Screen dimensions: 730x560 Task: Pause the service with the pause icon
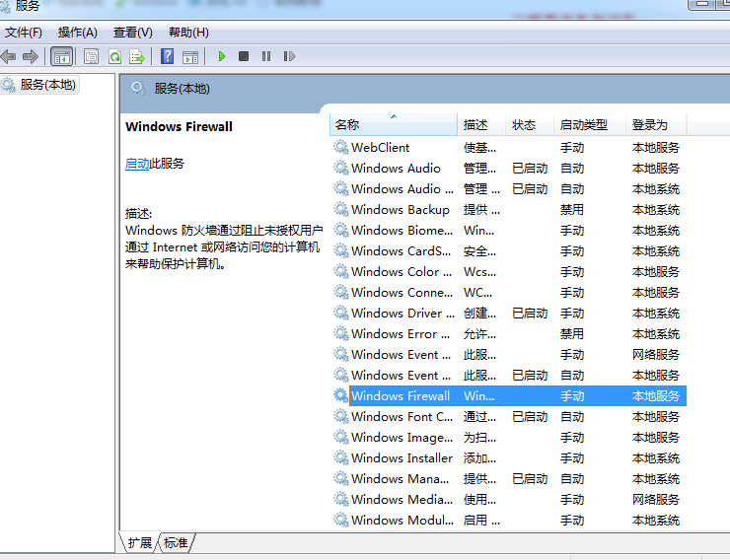coord(266,56)
